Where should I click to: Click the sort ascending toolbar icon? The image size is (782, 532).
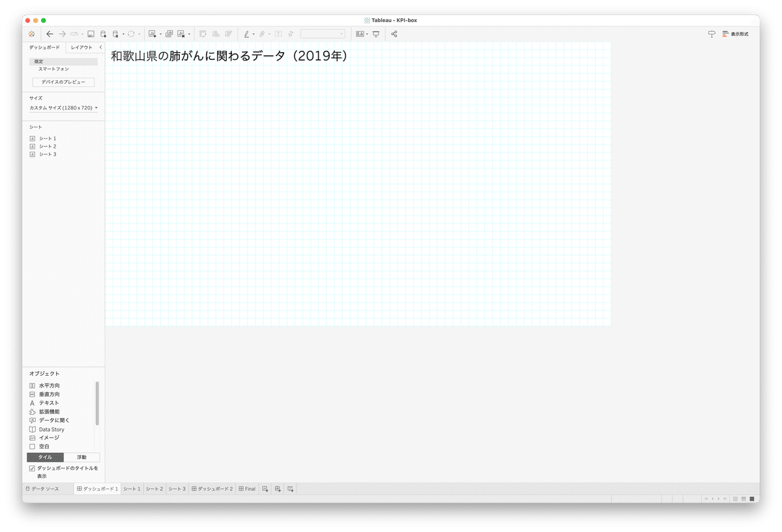216,34
